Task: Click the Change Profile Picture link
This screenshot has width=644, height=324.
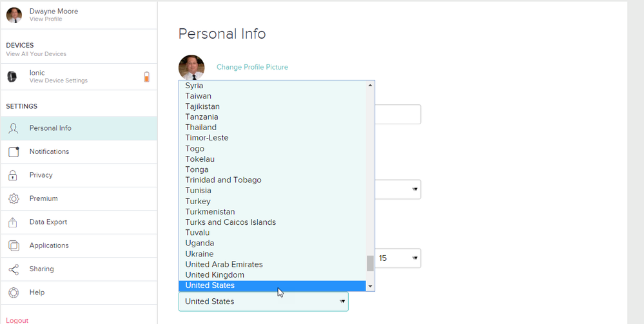Action: click(x=252, y=67)
